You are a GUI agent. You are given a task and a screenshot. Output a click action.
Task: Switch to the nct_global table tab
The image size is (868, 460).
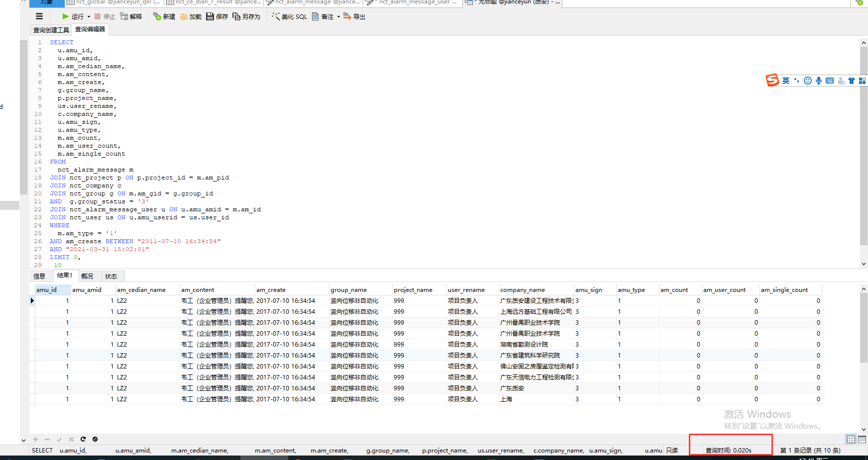point(114,2)
